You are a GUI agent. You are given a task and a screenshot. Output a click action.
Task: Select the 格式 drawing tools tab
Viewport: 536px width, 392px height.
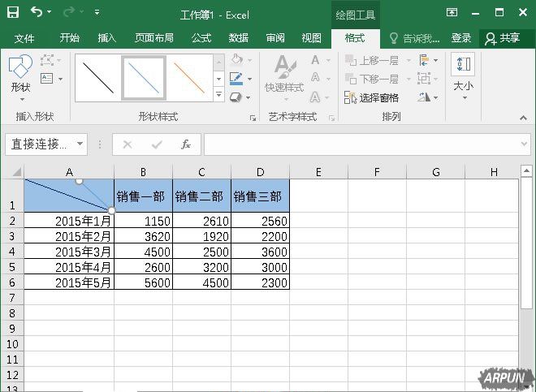[355, 37]
